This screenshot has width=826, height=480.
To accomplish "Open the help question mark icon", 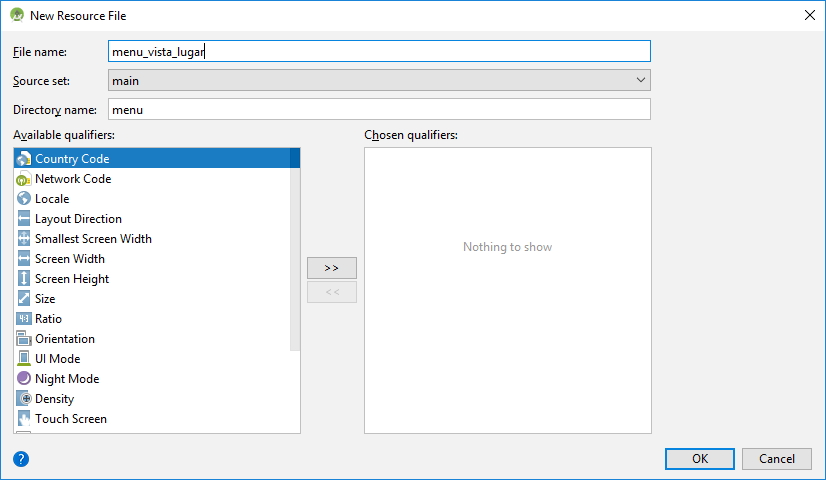I will 21,459.
